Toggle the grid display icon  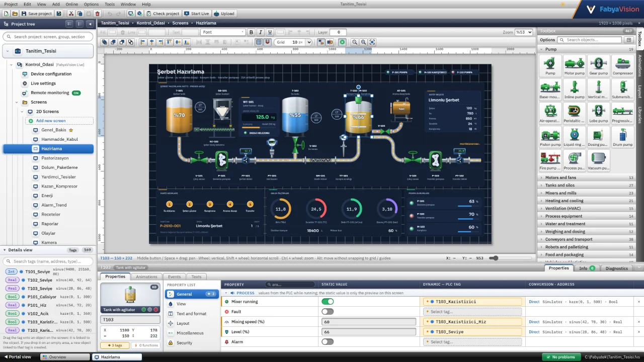coord(259,42)
